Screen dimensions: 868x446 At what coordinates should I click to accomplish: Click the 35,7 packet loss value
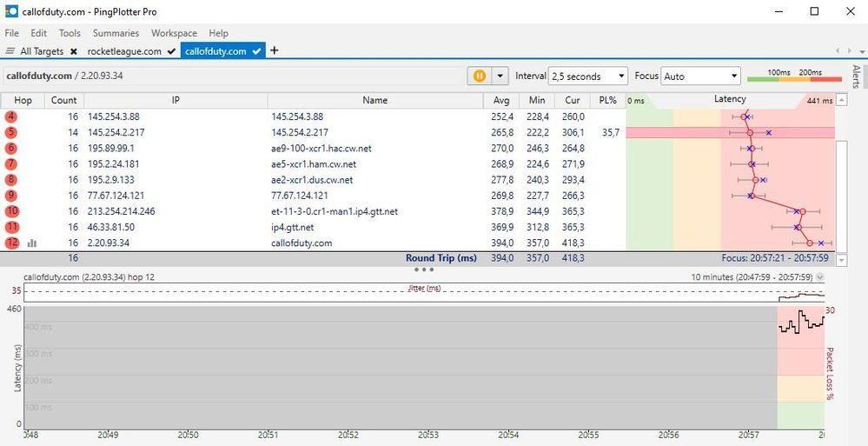(x=609, y=133)
